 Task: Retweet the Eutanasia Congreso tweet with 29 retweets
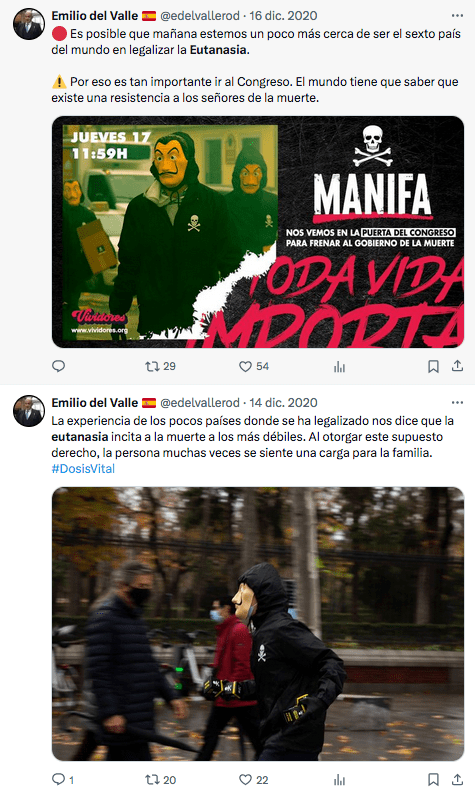point(160,366)
